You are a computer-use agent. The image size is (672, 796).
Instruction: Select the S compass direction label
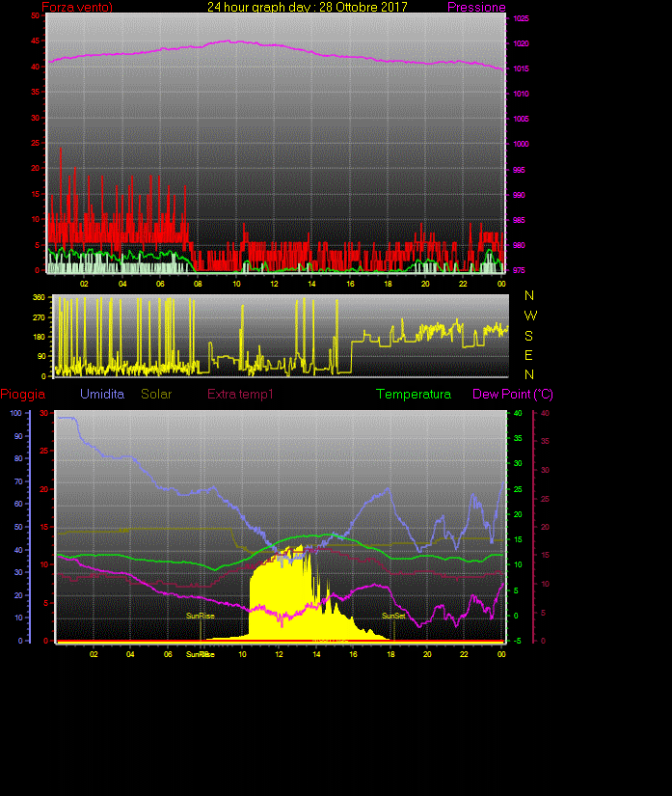[x=528, y=336]
